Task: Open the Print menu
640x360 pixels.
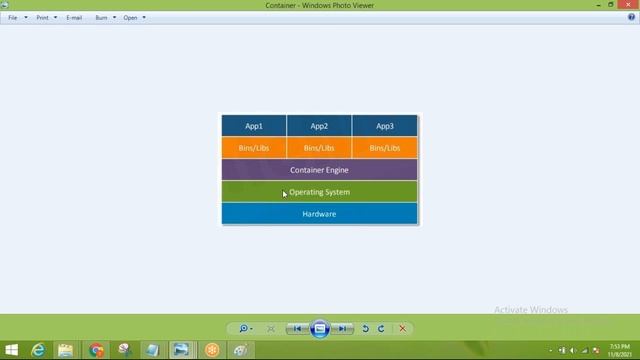Action: click(42, 18)
